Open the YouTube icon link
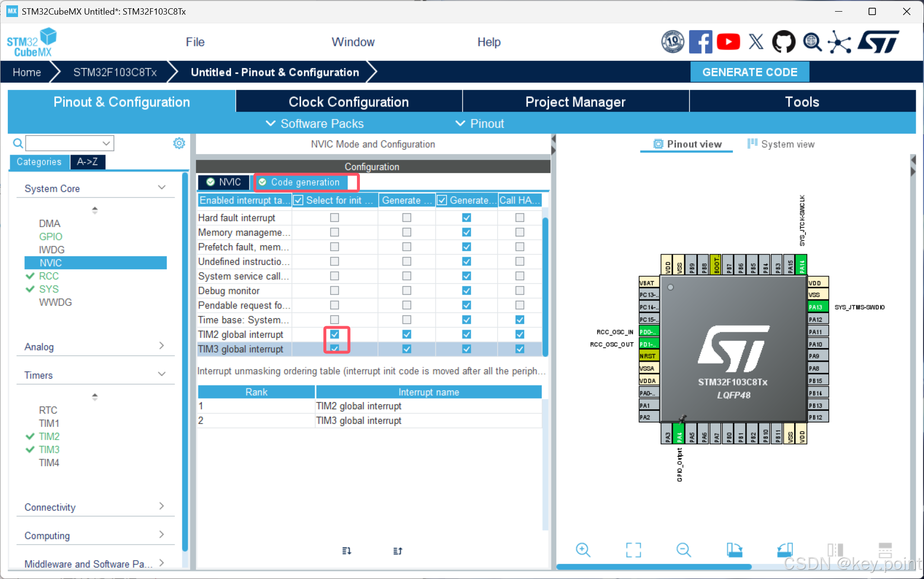This screenshot has height=579, width=924. tap(729, 42)
